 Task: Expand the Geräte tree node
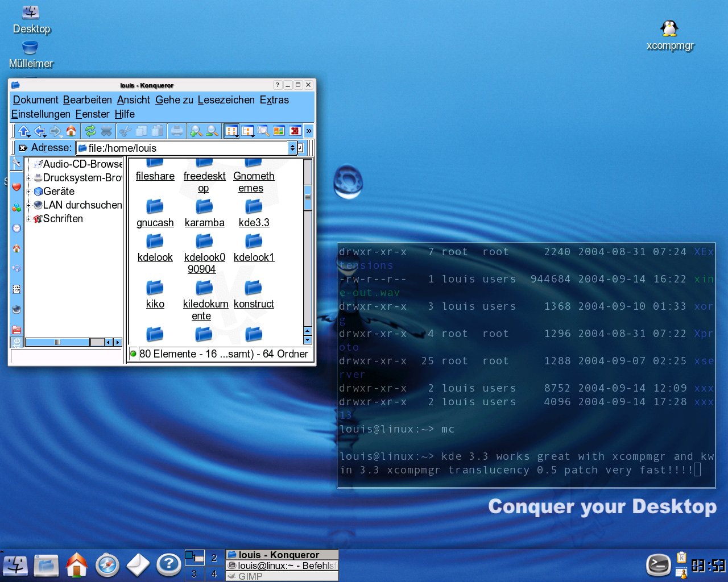(x=29, y=192)
